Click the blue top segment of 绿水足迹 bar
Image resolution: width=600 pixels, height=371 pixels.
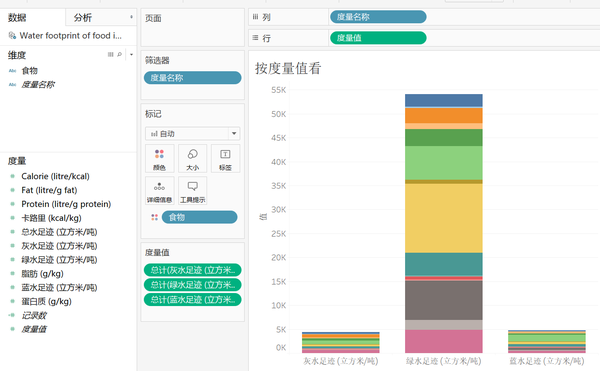point(444,101)
